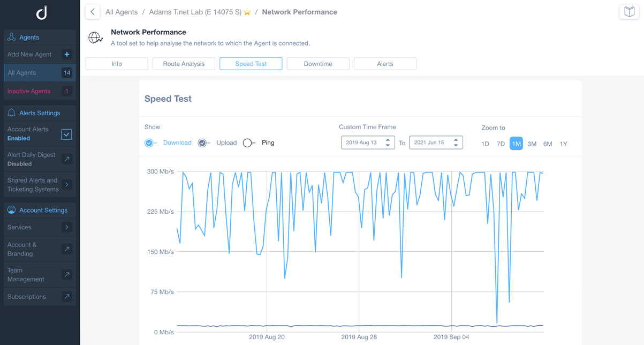Switch to the Route Analysis tab
Image resolution: width=644 pixels, height=345 pixels.
[x=183, y=63]
